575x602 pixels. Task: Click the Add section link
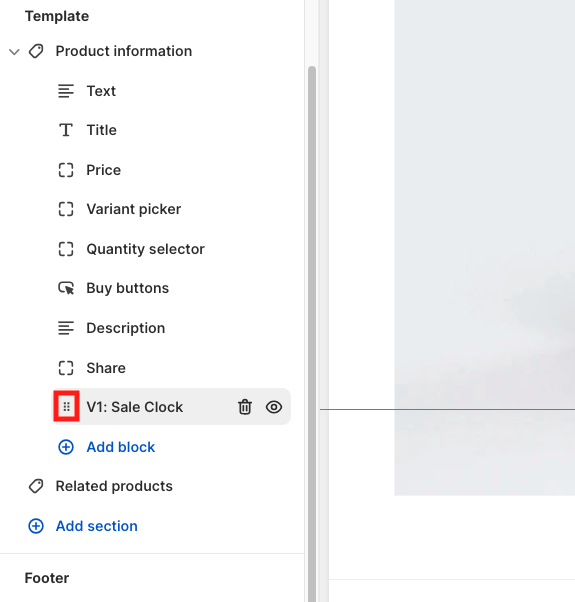coord(96,526)
